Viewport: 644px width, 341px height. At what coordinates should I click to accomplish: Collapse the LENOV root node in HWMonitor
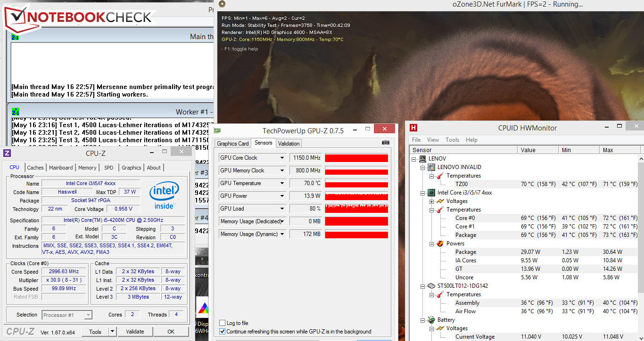point(414,159)
